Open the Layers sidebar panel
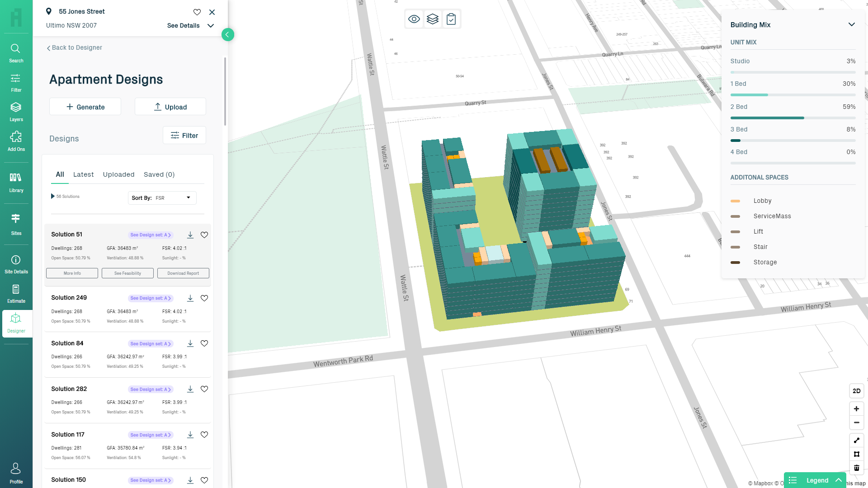Screen dimensions: 868x488 click(x=16, y=112)
